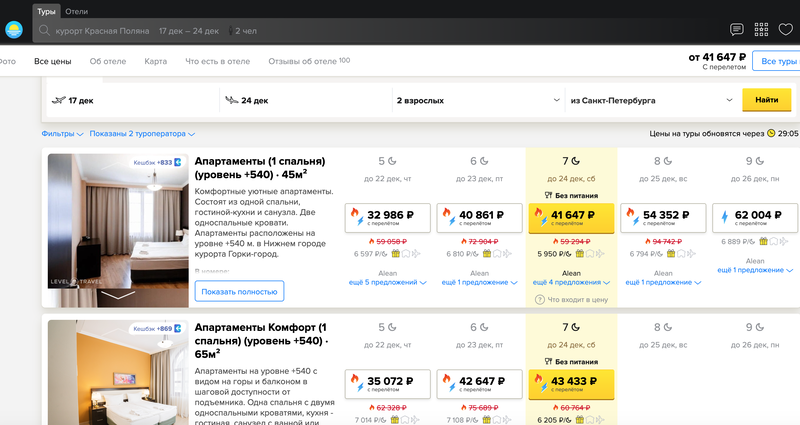Open the Все цены section
This screenshot has height=425, width=800.
pos(53,61)
